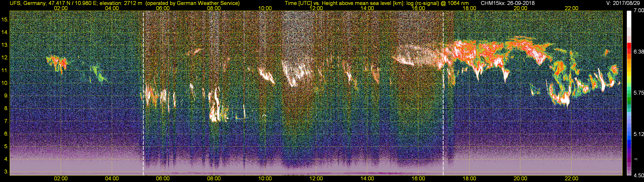Click the 4.50 color scale value
Viewport: 644px width, 182px height.
click(638, 175)
